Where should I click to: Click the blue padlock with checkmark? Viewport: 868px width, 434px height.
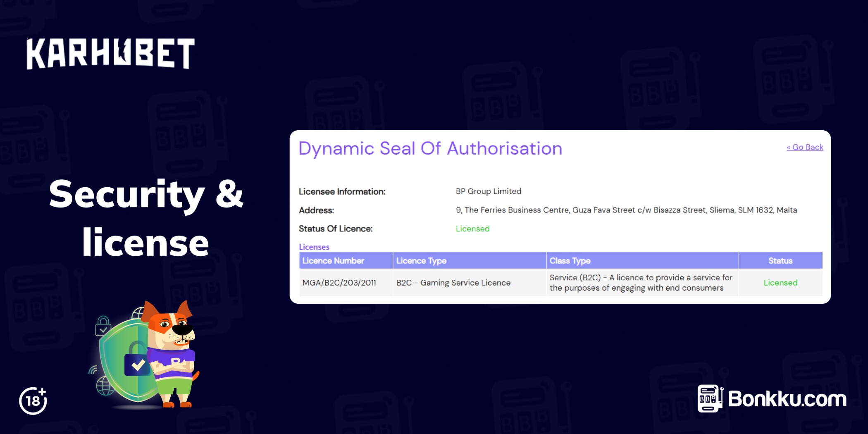[x=137, y=364]
